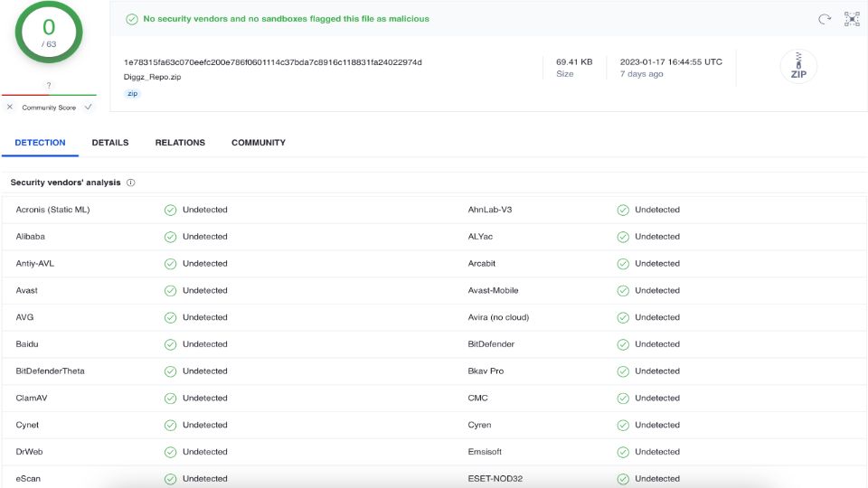Select the file hash text

[x=272, y=62]
